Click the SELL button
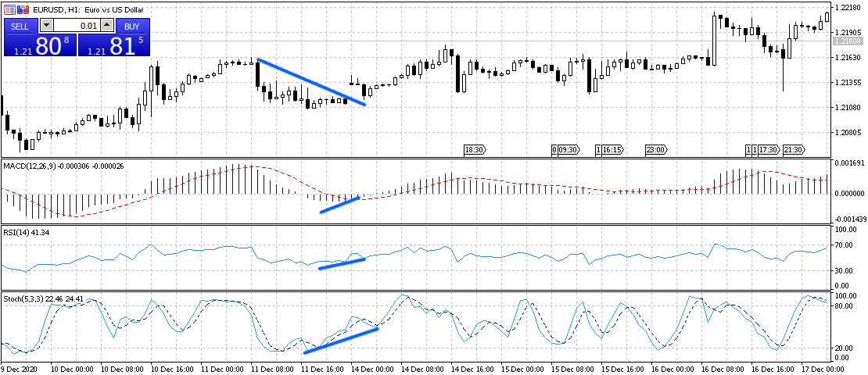Screen dimensions: 868x375 point(20,26)
